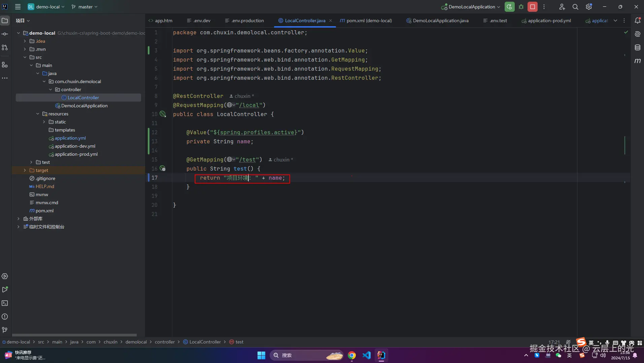Open Visual Studio Code from taskbar
This screenshot has height=363, width=644.
click(367, 355)
